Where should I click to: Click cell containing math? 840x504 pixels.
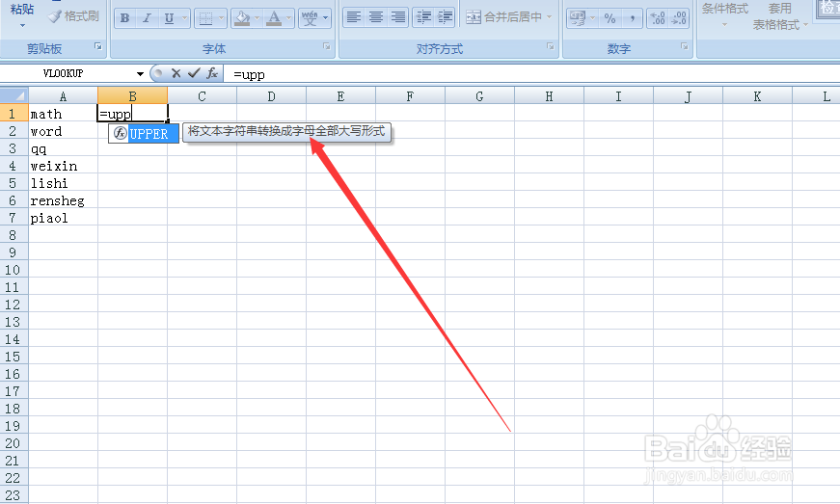pyautogui.click(x=64, y=114)
